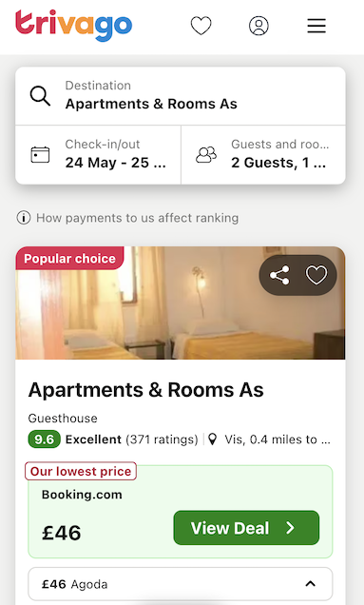Image resolution: width=364 pixels, height=605 pixels.
Task: Click the 9.6 rating badge
Action: (x=45, y=439)
